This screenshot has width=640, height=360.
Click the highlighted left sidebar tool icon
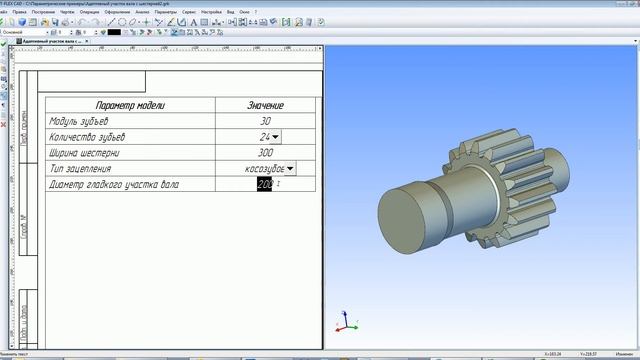tap(4, 96)
